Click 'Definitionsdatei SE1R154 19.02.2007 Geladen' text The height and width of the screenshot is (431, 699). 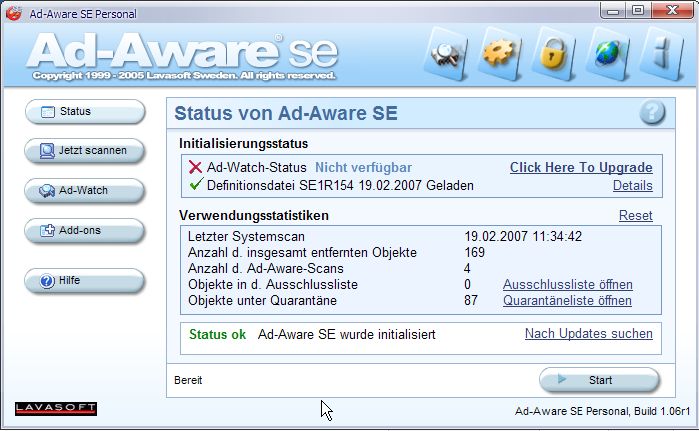point(340,185)
